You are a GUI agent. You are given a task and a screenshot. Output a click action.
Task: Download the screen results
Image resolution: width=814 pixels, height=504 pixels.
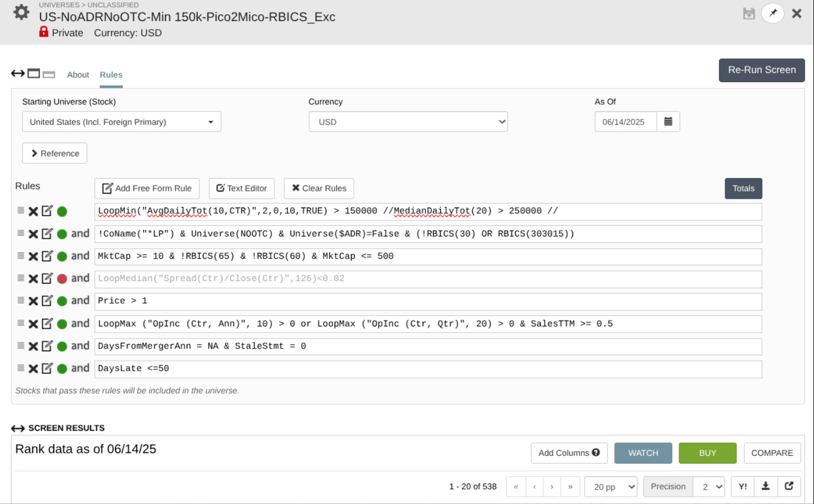(x=766, y=486)
